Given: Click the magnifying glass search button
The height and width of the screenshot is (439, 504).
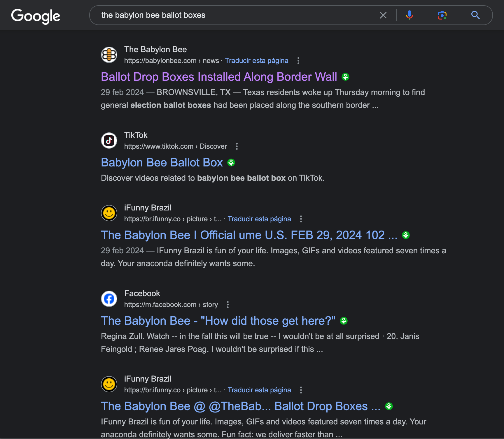Looking at the screenshot, I should coord(475,15).
